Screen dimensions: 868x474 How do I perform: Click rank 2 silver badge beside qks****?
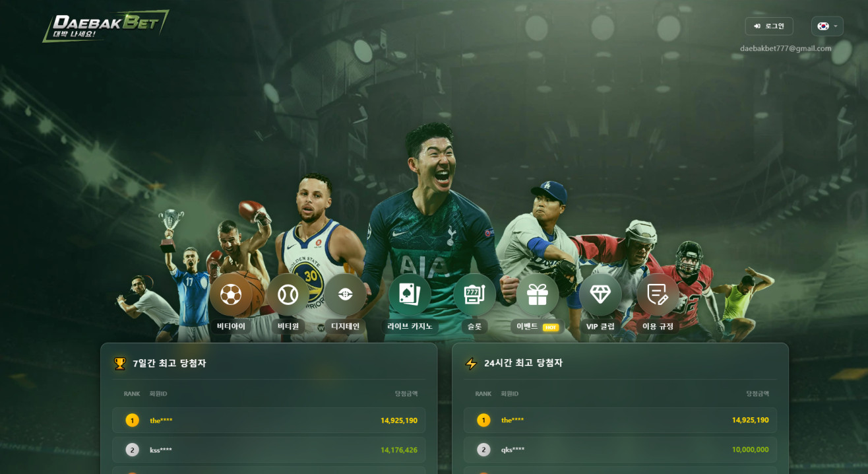pos(483,450)
